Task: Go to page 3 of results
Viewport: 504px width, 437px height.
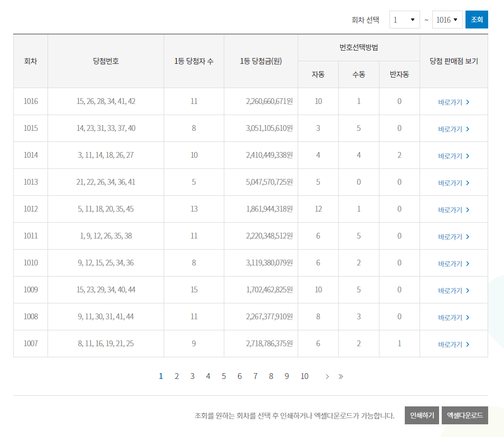Action: click(192, 376)
